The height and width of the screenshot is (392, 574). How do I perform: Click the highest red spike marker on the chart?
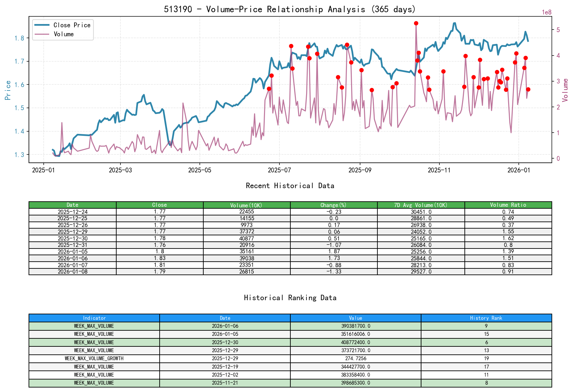point(416,23)
